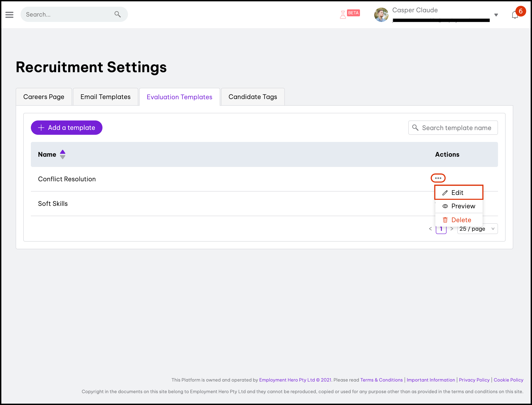532x405 pixels.
Task: Go to next page with right chevron
Action: [x=452, y=229]
